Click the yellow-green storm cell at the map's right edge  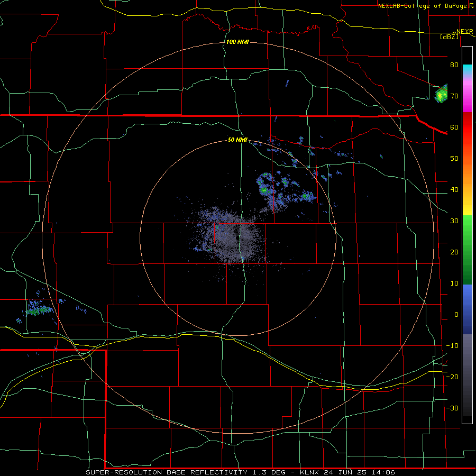441,95
